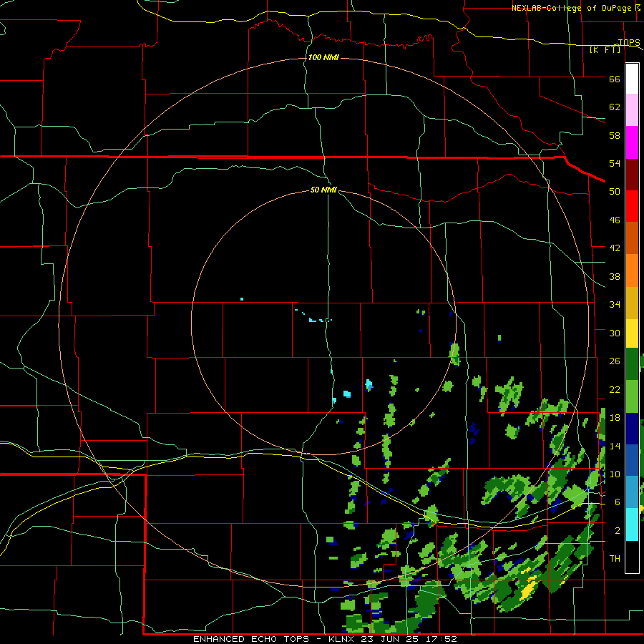The height and width of the screenshot is (644, 644).
Task: Click the bright red legend swatch
Action: point(632,206)
